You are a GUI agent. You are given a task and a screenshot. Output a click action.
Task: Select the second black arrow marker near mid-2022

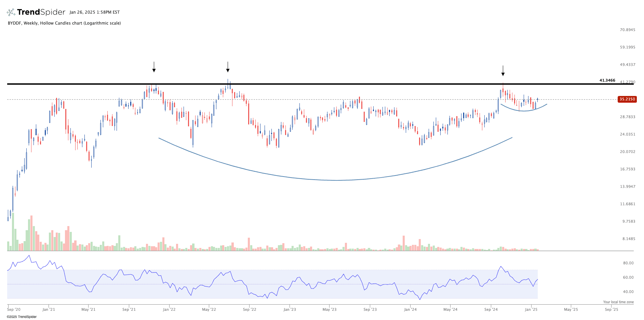point(228,67)
